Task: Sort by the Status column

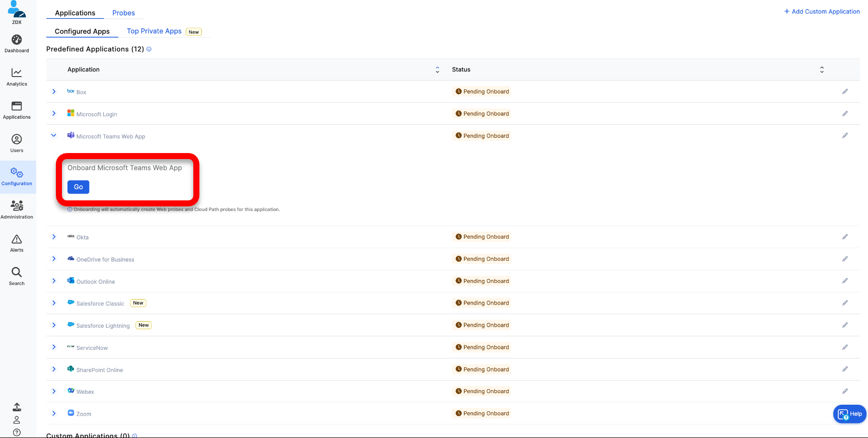Action: tap(822, 70)
